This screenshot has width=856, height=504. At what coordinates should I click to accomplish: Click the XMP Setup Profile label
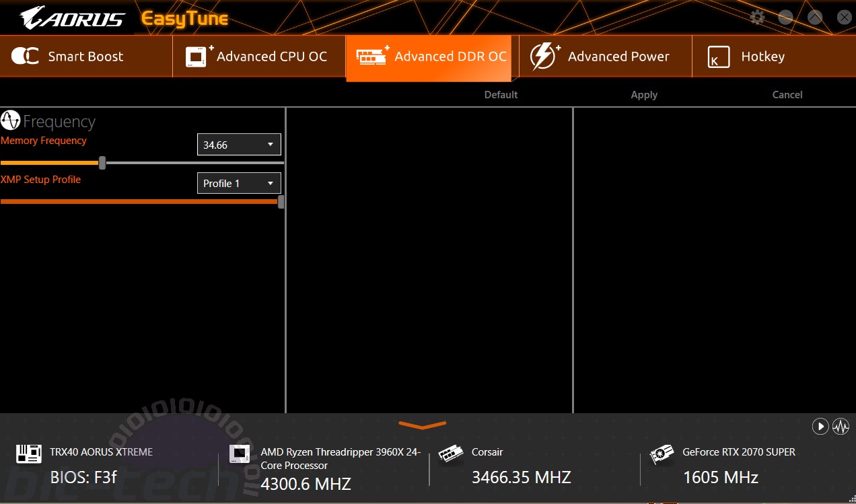click(x=40, y=180)
